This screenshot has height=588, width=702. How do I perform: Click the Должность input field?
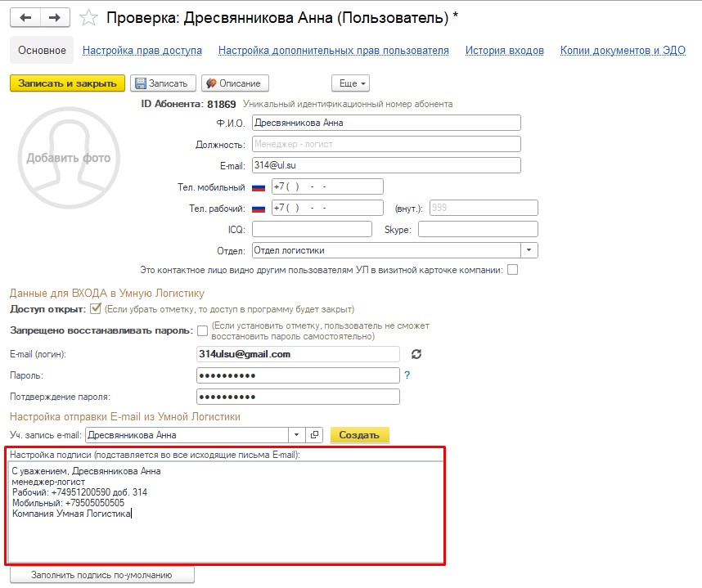(386, 144)
